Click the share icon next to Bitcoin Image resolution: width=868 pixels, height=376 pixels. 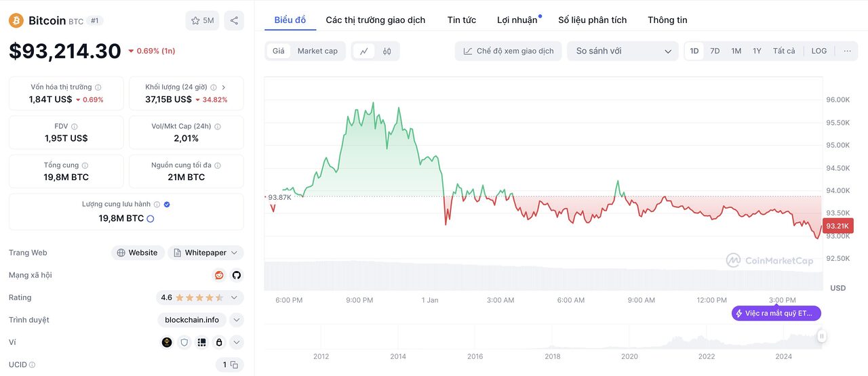tap(234, 20)
